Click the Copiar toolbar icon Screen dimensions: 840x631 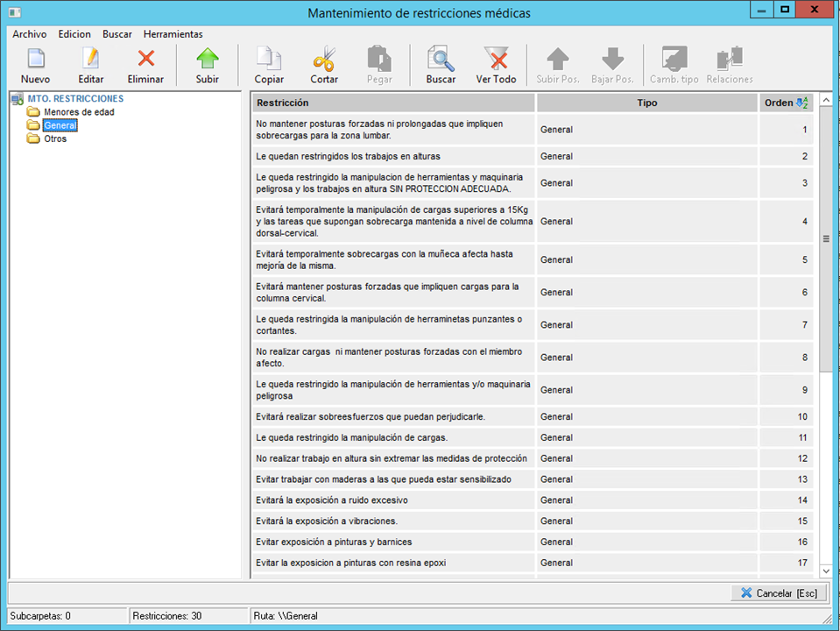[x=269, y=60]
